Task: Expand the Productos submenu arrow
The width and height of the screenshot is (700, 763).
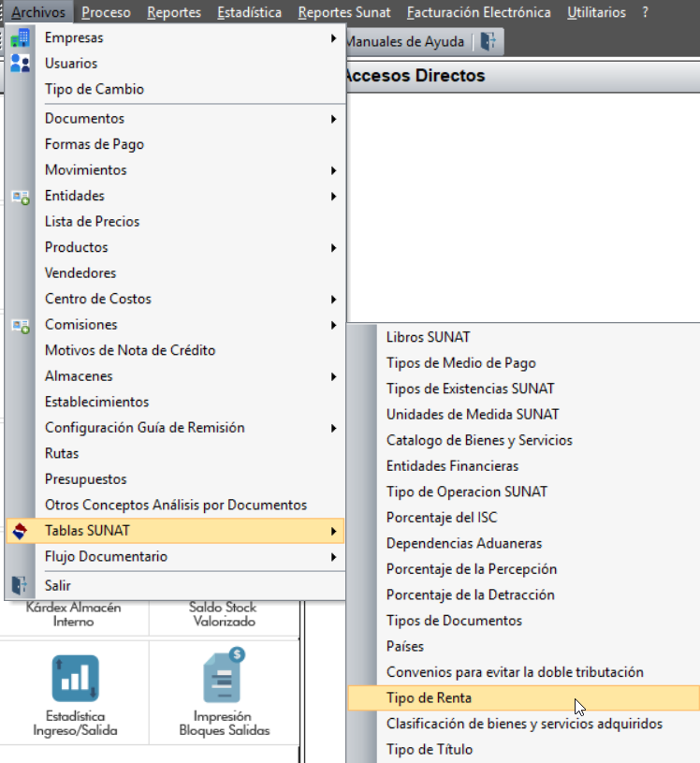Action: point(333,248)
